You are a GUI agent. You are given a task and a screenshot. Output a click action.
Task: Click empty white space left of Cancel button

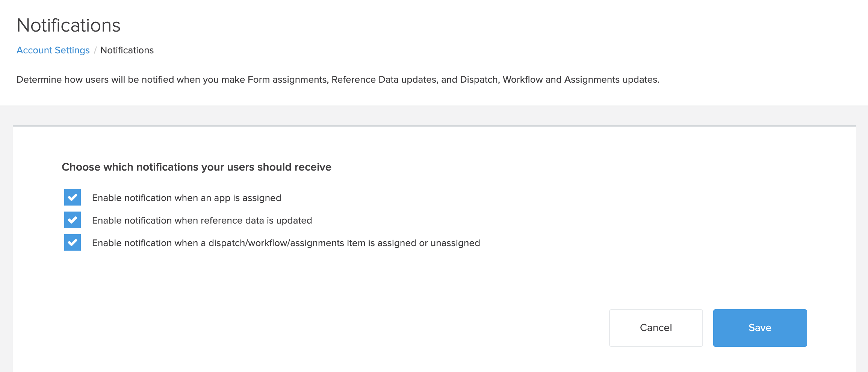coord(451,328)
